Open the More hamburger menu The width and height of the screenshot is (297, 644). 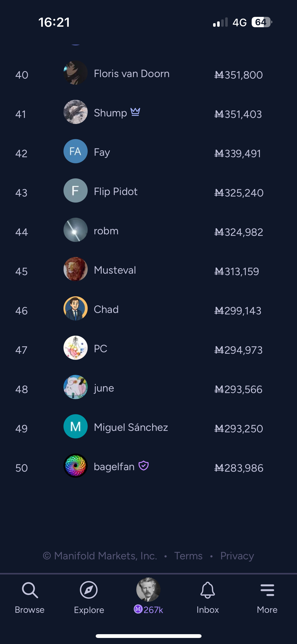click(x=267, y=590)
